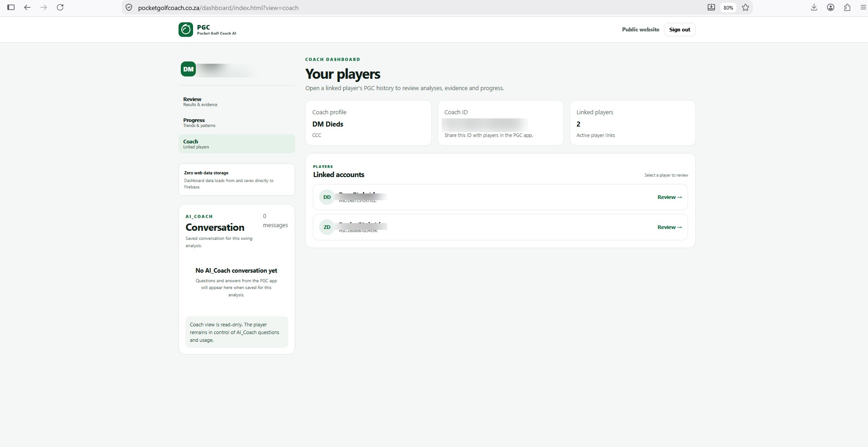Go back with the browser back arrow
This screenshot has height=447, width=868.
[27, 7]
